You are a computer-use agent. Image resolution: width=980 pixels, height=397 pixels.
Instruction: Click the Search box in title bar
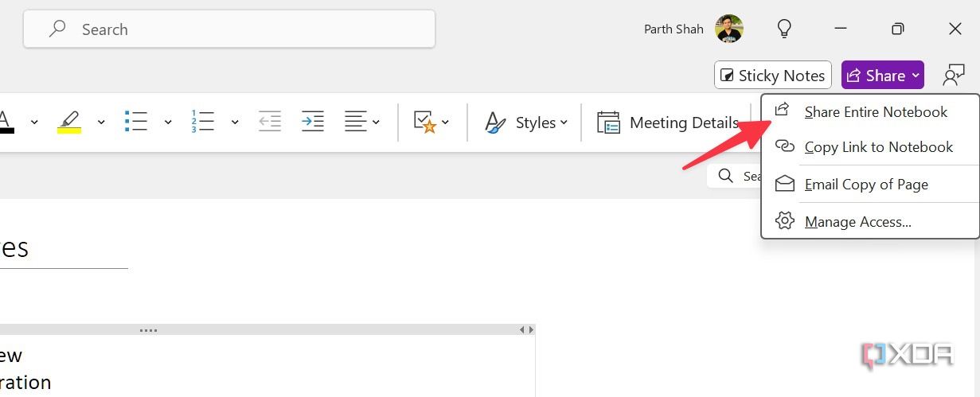(x=229, y=29)
